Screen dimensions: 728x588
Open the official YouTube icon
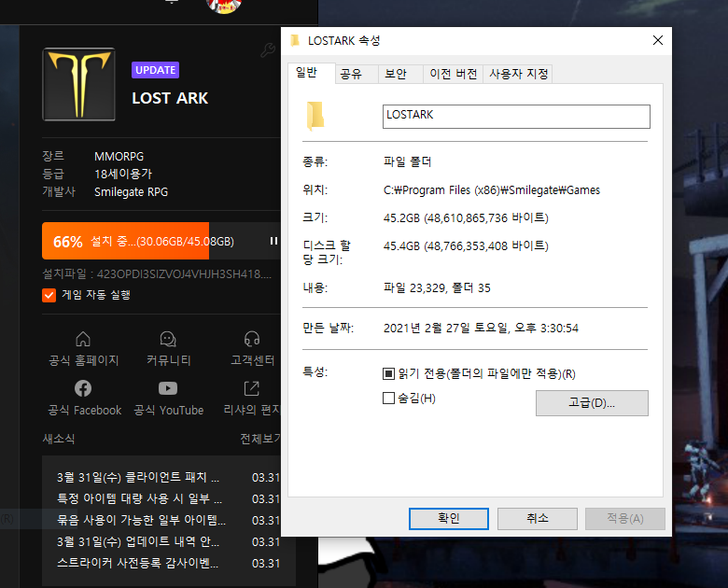(x=168, y=388)
